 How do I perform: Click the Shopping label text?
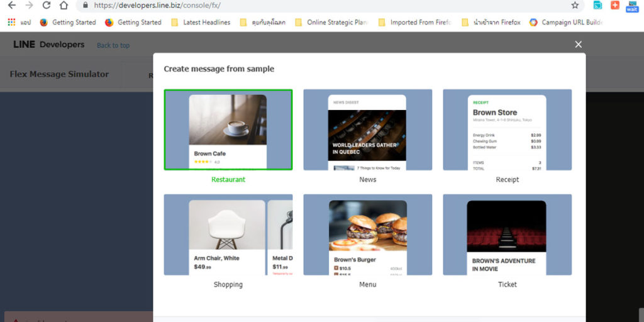pos(228,284)
